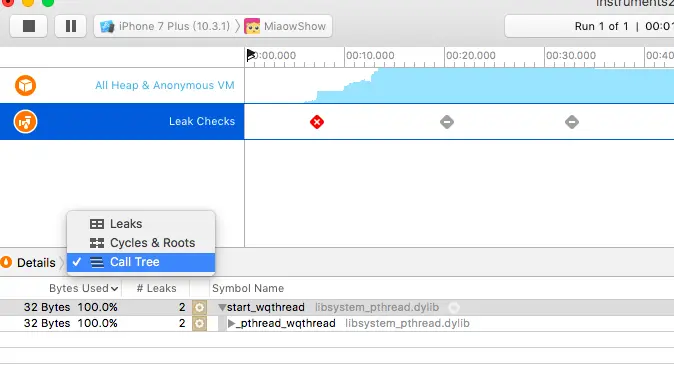Click the orange Details leaks icon

click(6, 262)
